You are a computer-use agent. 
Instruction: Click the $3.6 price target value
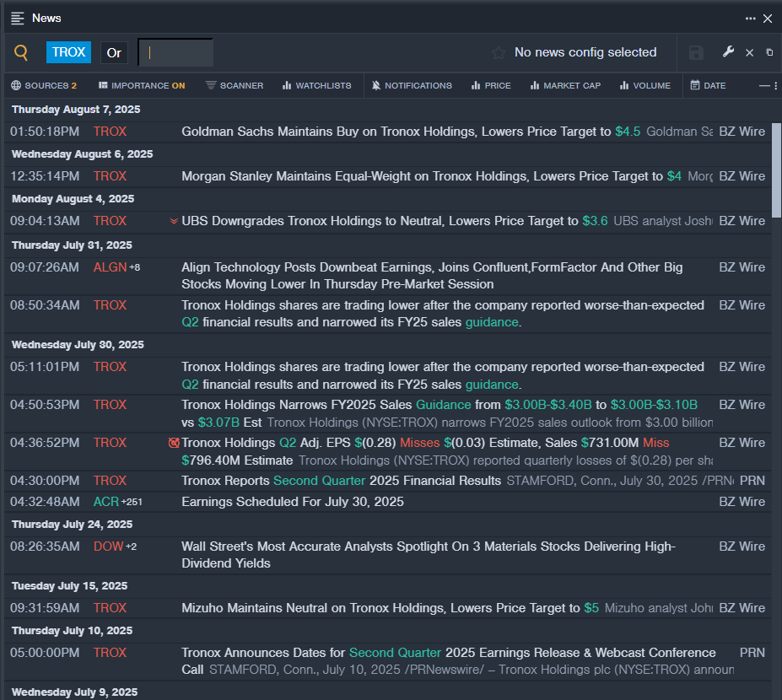point(595,221)
